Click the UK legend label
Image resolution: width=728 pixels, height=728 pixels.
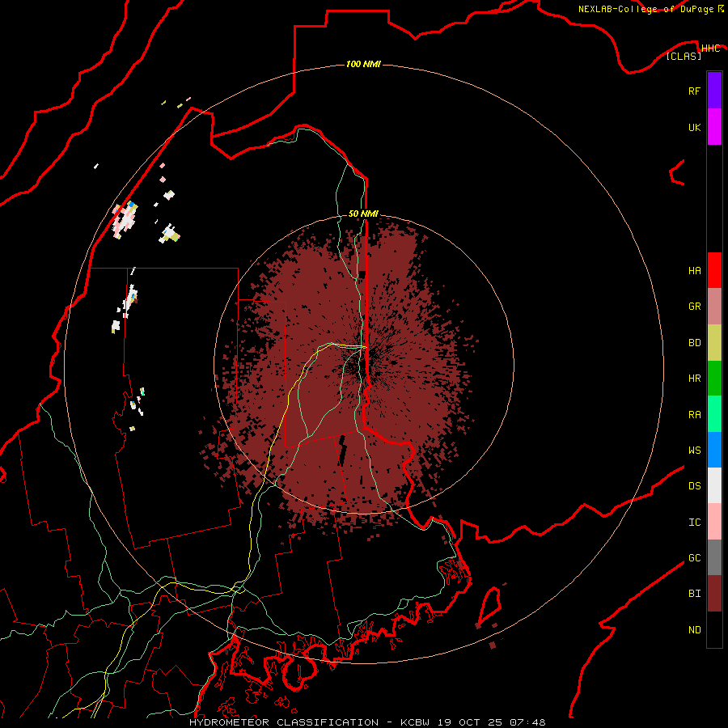click(694, 127)
